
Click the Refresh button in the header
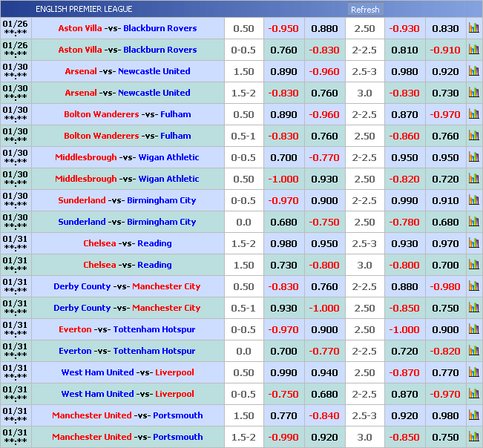364,10
